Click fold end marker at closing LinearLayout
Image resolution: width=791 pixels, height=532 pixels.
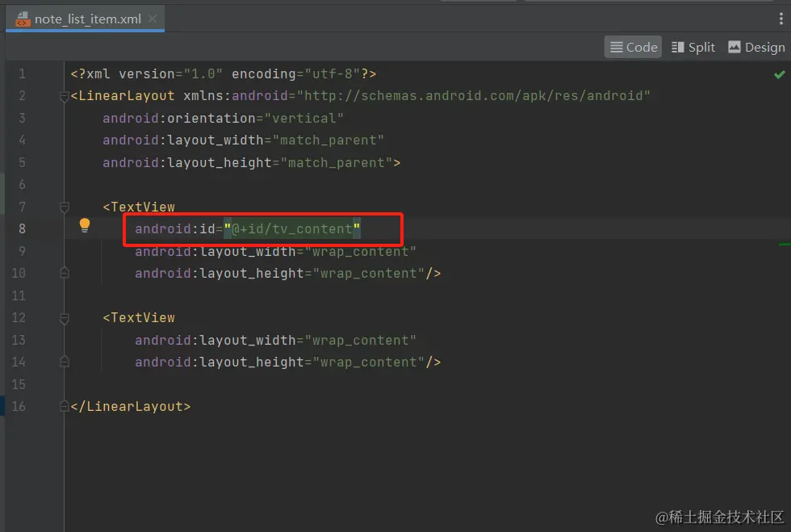coord(64,406)
